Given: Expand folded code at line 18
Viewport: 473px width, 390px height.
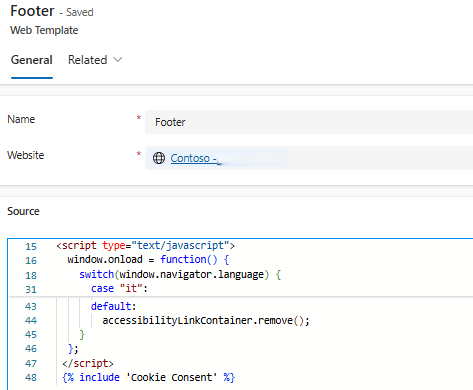Looking at the screenshot, I should [31, 275].
